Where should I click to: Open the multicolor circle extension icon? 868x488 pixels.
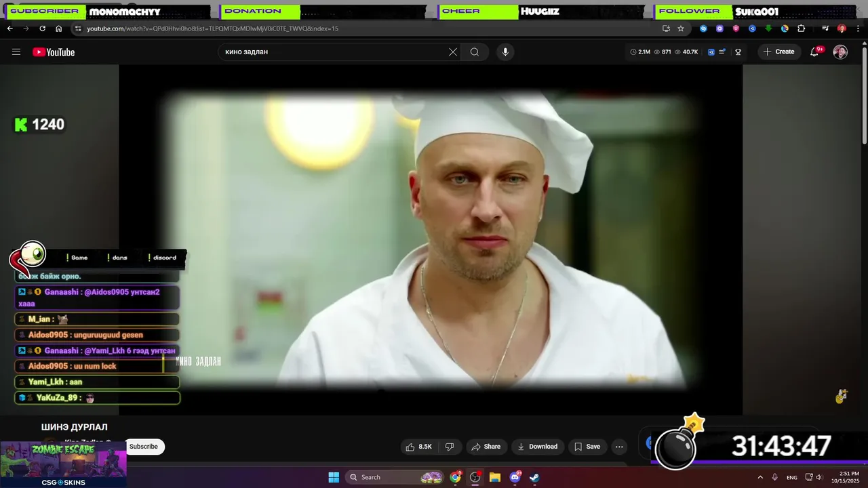tap(785, 28)
